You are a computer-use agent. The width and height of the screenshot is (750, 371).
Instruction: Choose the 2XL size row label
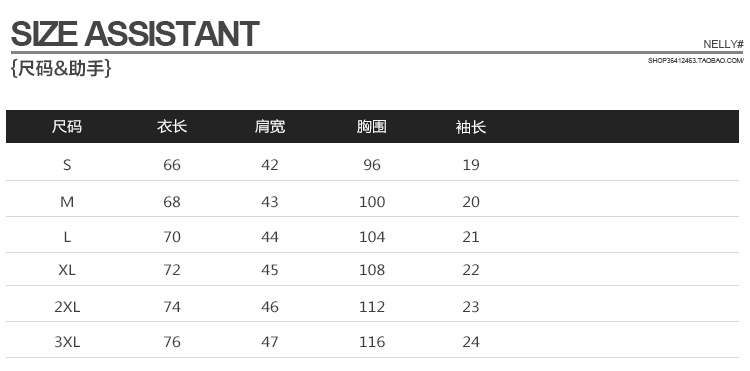tap(67, 306)
